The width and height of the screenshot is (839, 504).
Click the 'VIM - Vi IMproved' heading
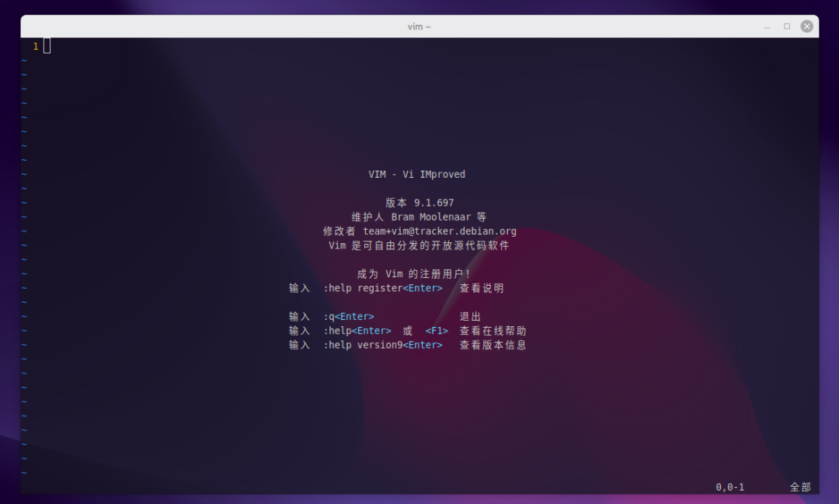click(x=417, y=175)
